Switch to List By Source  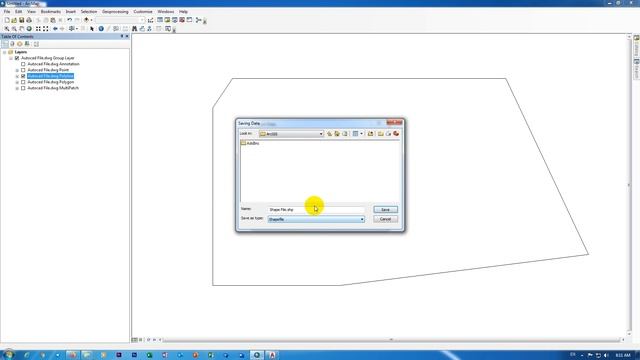[x=12, y=44]
